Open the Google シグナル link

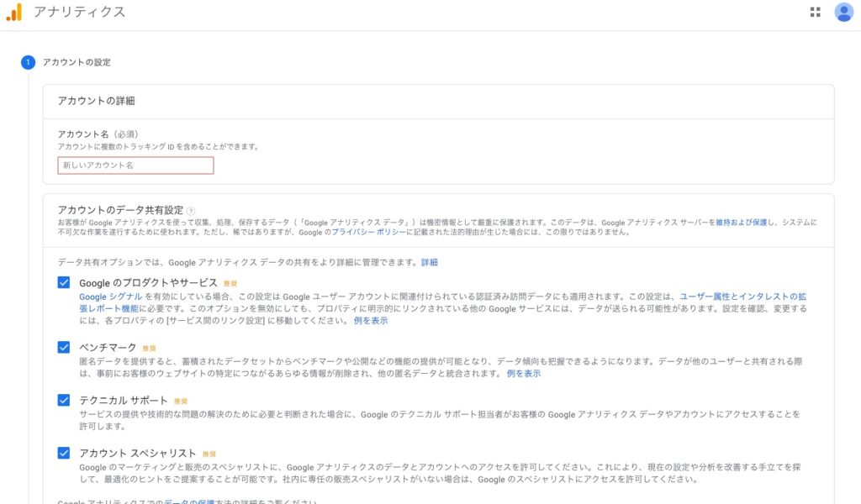(x=110, y=297)
